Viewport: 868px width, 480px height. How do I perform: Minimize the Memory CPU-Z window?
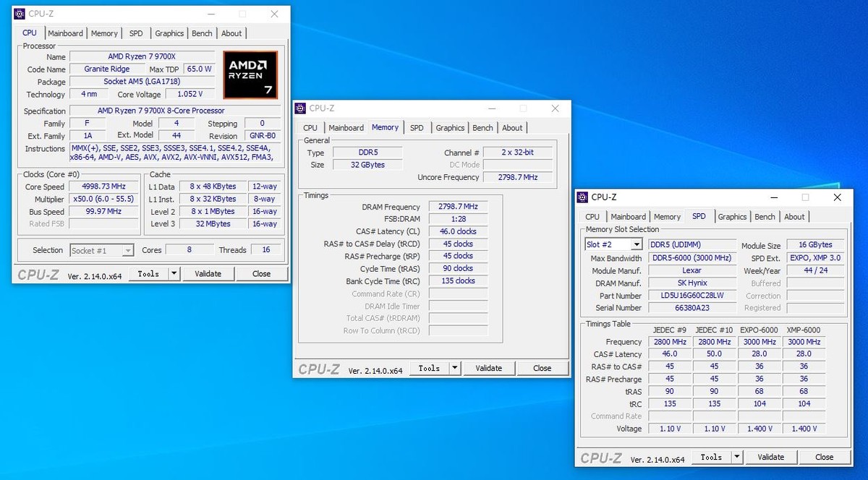coord(490,108)
